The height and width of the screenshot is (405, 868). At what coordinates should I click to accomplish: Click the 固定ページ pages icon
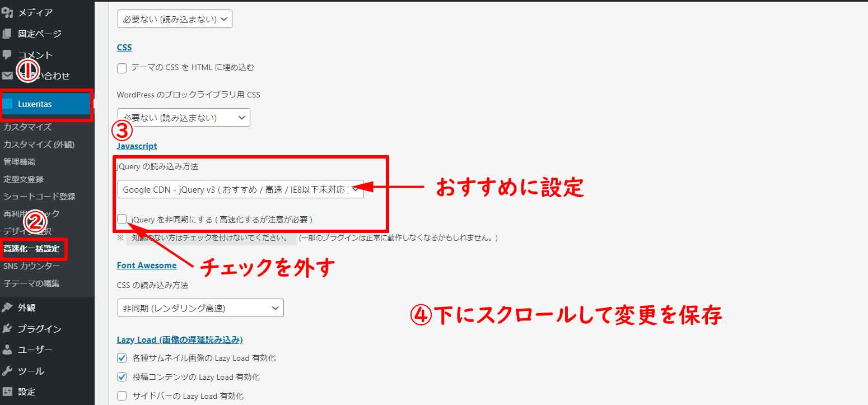[x=7, y=34]
